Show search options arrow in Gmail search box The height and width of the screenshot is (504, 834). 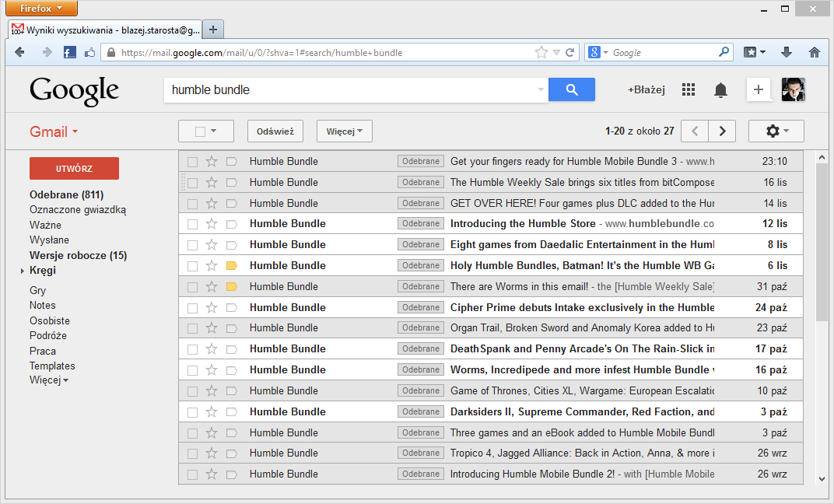click(541, 89)
